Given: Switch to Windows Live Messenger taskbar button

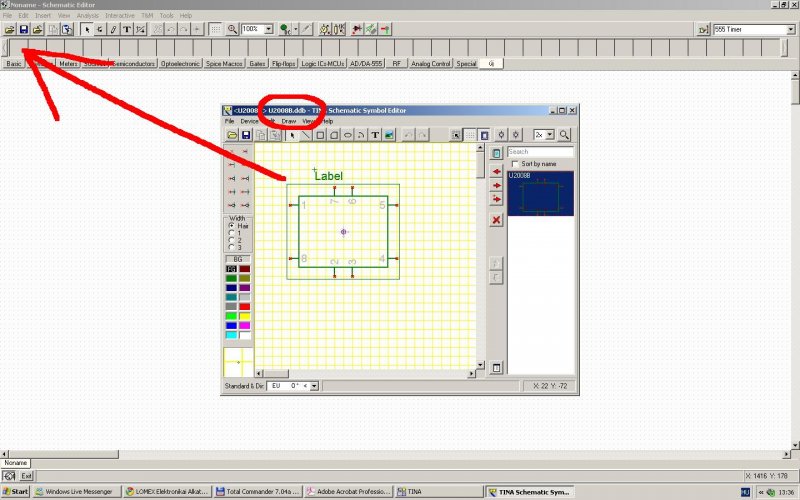Looking at the screenshot, I should (x=76, y=492).
